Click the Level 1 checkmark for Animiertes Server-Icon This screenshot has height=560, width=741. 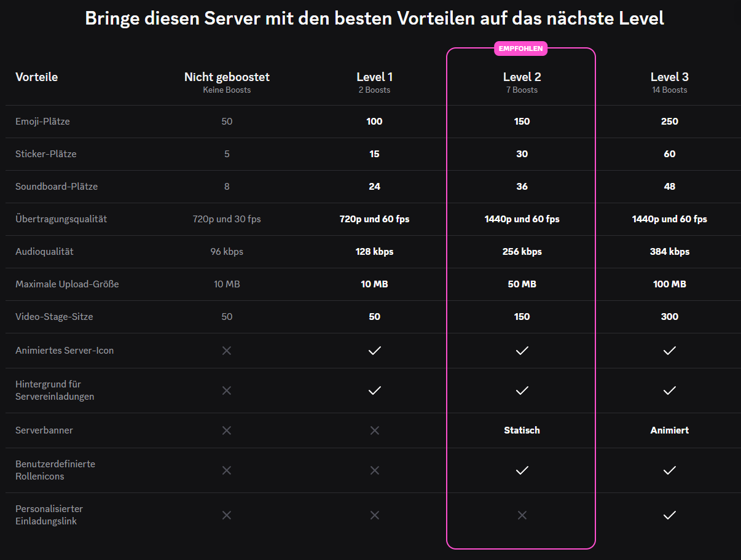[375, 351]
